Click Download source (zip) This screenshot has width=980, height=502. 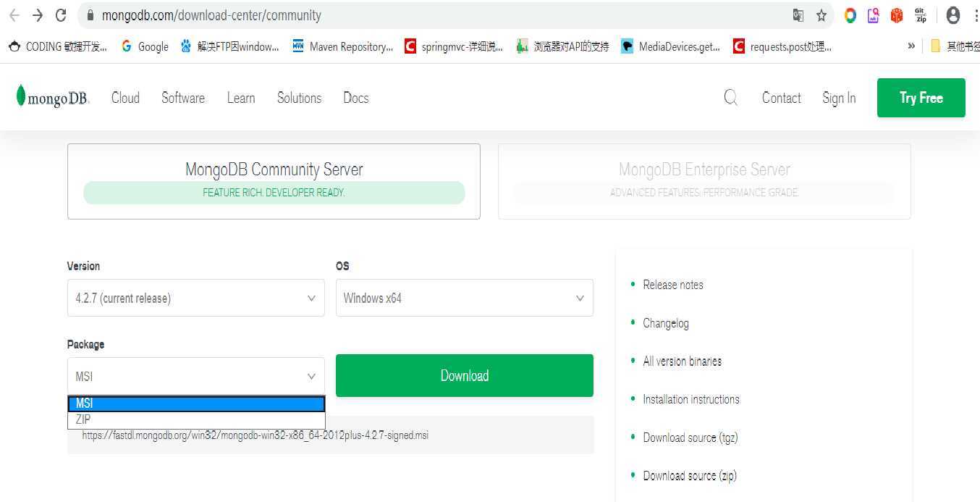pyautogui.click(x=690, y=476)
